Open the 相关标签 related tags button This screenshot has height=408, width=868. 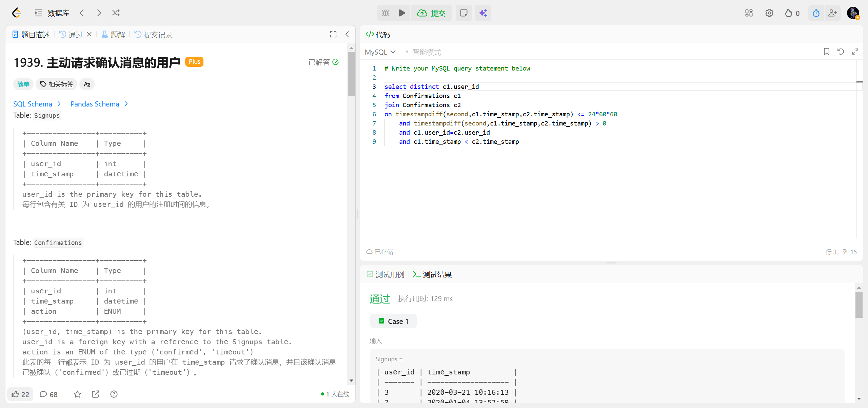57,84
